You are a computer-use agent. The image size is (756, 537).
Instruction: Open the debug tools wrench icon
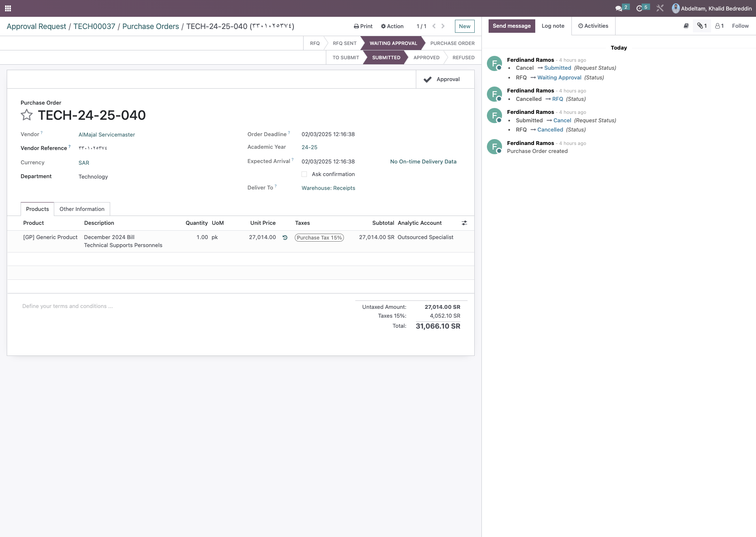point(660,8)
